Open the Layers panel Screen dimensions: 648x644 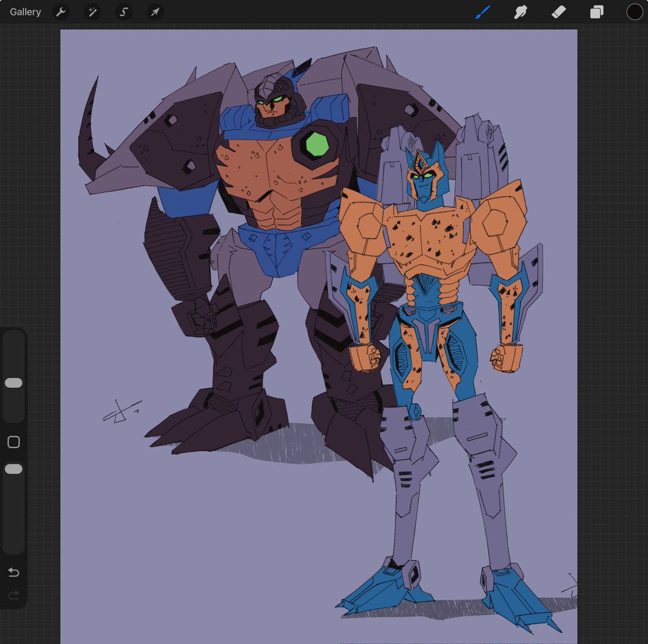(x=596, y=12)
